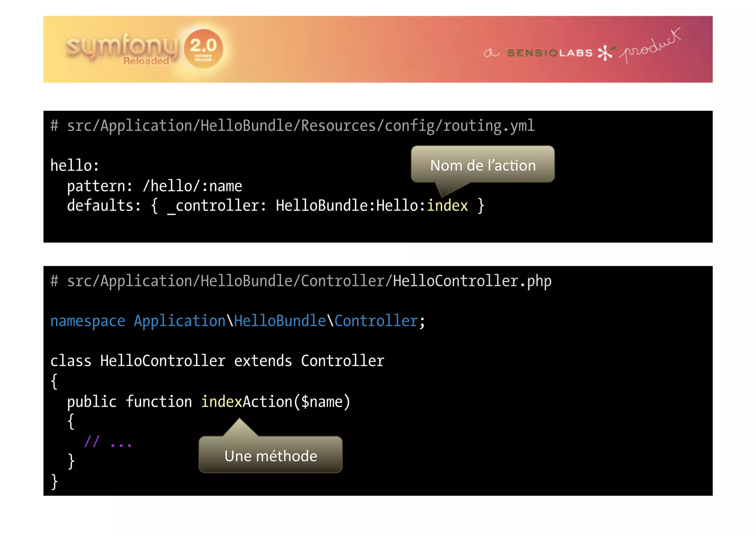756x534 pixels.
Task: Click the blue 'namespace' keyword
Action: [87, 321]
